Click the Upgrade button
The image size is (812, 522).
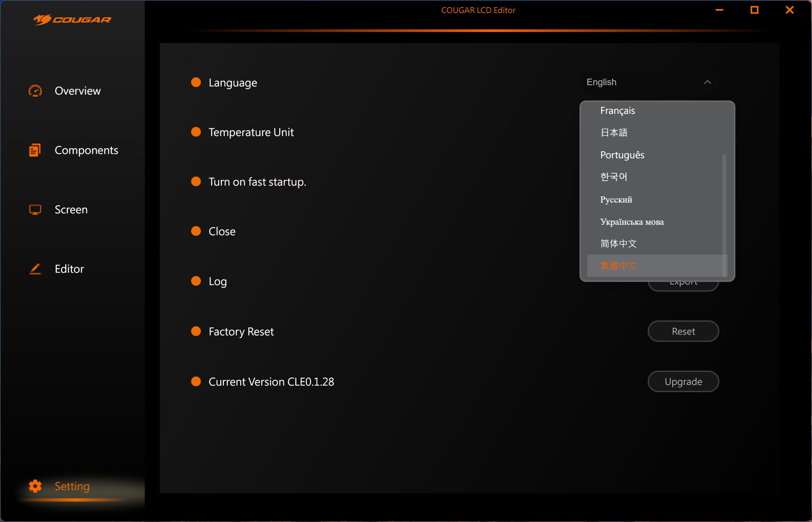coord(683,381)
